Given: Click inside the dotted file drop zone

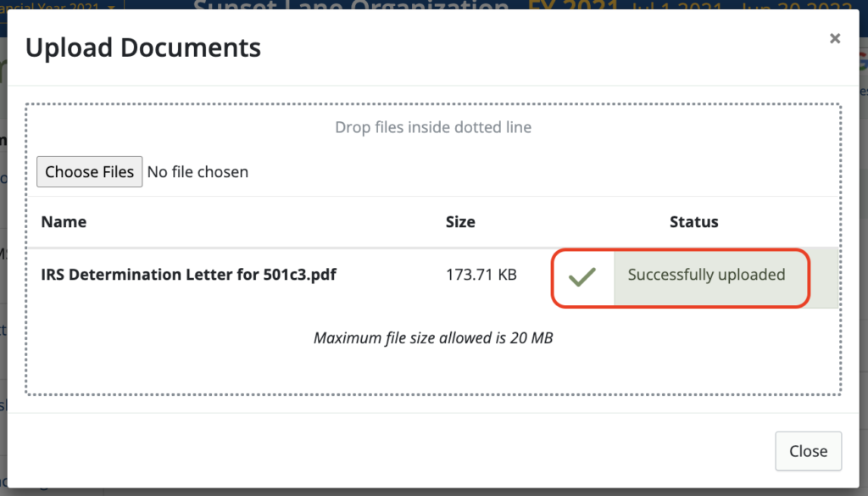Looking at the screenshot, I should point(433,126).
